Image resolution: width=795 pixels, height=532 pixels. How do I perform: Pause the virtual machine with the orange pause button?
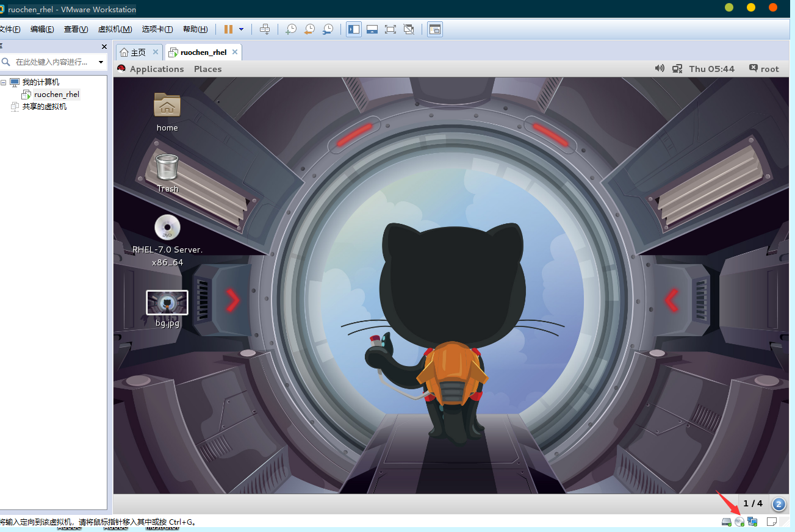pyautogui.click(x=228, y=29)
